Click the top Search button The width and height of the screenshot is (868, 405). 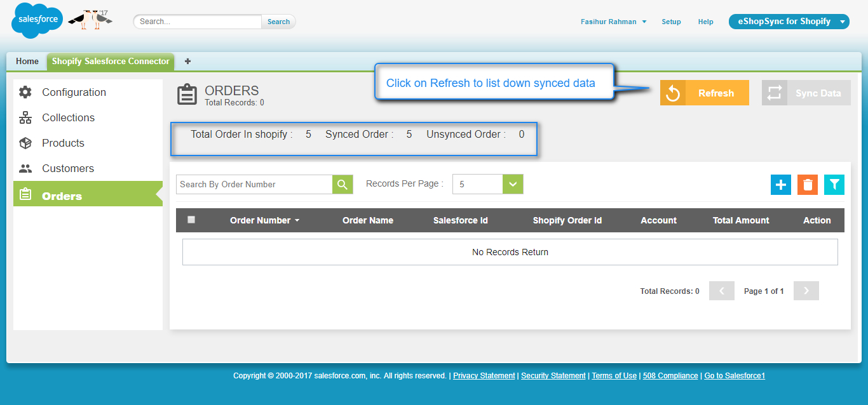pyautogui.click(x=278, y=22)
